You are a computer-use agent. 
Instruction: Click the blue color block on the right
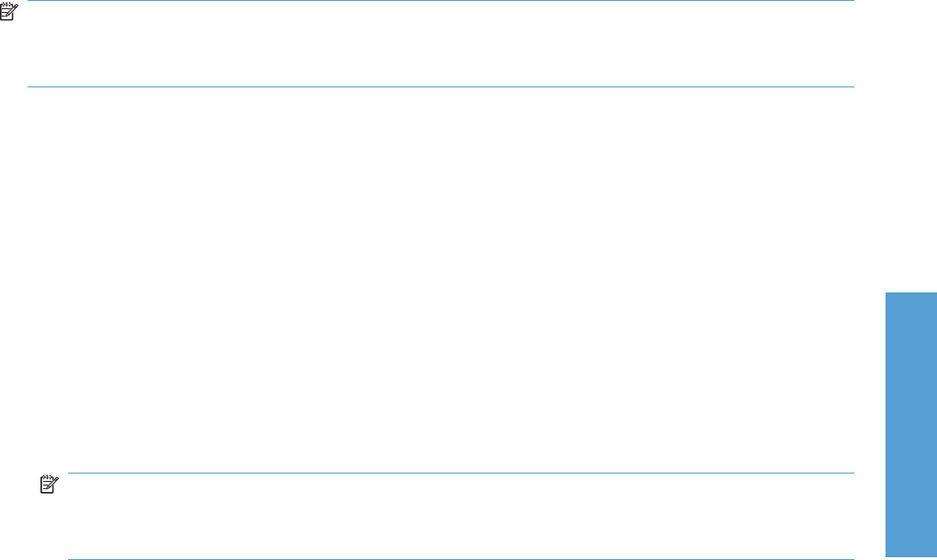tap(910, 424)
